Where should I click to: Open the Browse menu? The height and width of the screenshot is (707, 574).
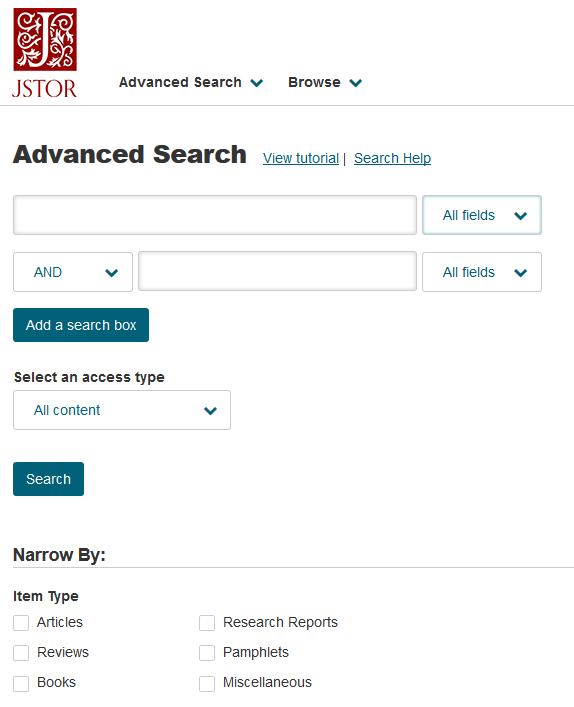click(325, 83)
